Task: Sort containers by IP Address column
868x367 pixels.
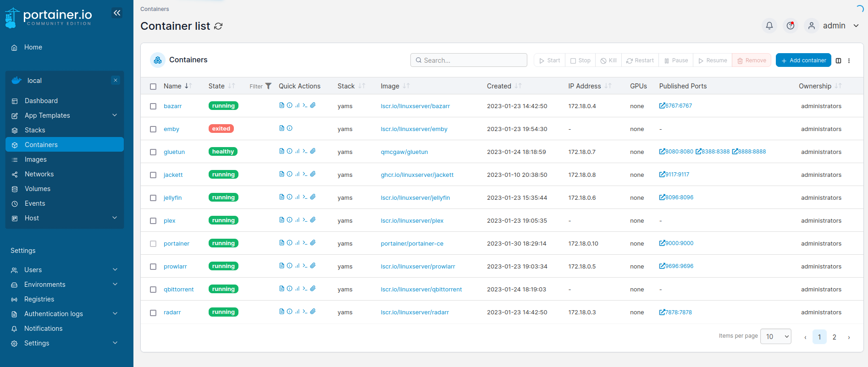Action: click(608, 86)
